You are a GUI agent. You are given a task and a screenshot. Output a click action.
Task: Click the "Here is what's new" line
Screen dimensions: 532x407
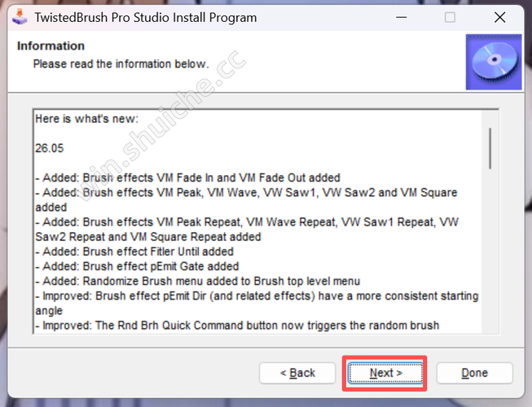[x=87, y=119]
